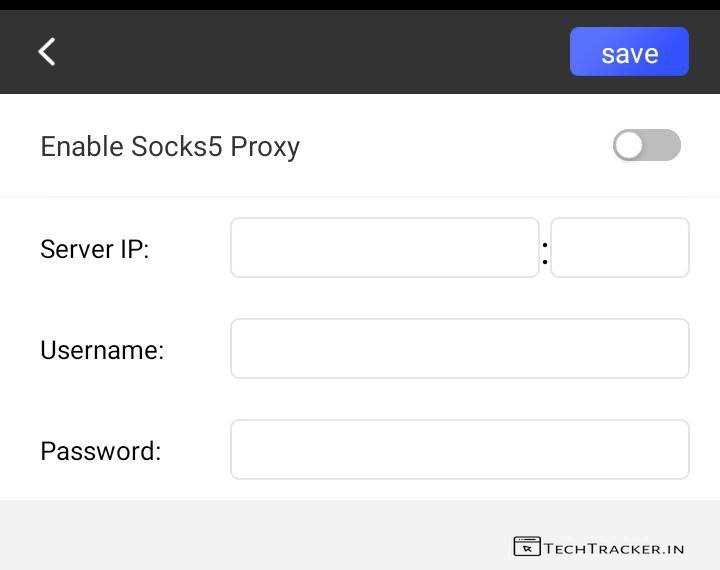Image resolution: width=720 pixels, height=570 pixels.
Task: Click the divider line under Enable Socks5 Proxy
Action: coord(360,196)
